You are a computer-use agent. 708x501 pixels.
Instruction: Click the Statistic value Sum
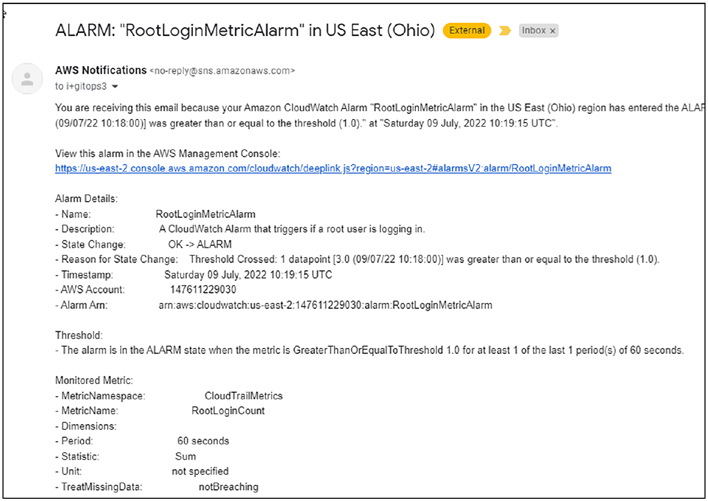186,456
